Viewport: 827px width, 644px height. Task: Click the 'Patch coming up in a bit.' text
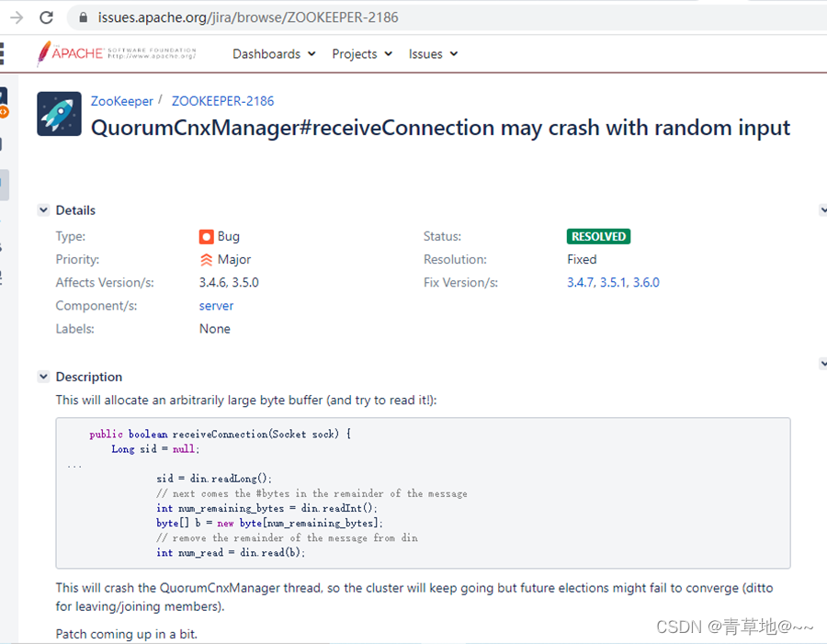click(127, 634)
